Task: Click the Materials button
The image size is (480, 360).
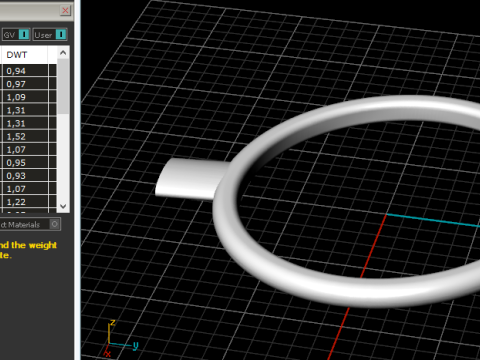Action: pos(30,224)
